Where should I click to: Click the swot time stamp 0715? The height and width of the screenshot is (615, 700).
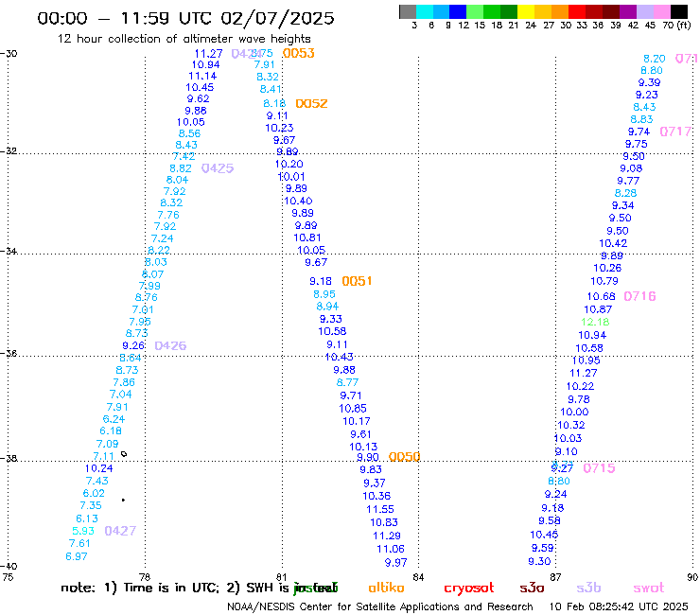[599, 468]
